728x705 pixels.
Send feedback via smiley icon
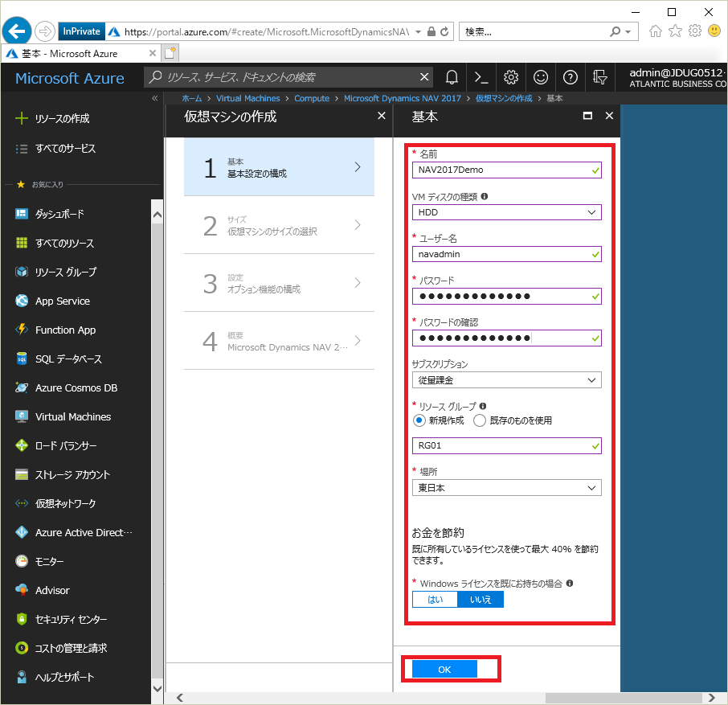pos(541,77)
